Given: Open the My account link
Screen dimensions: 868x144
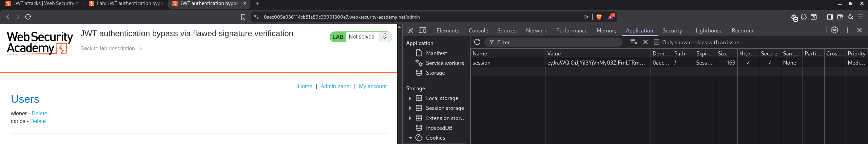Looking at the screenshot, I should [372, 86].
